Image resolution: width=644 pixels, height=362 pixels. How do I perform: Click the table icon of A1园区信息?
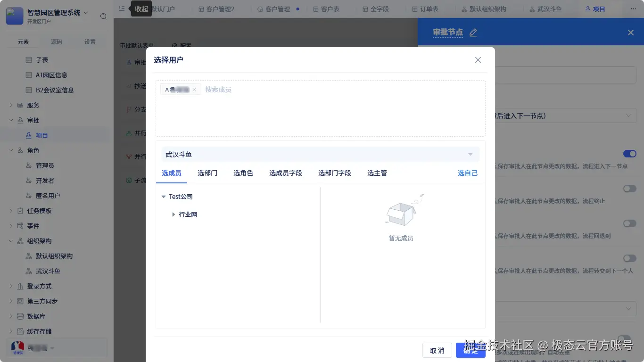click(x=29, y=75)
